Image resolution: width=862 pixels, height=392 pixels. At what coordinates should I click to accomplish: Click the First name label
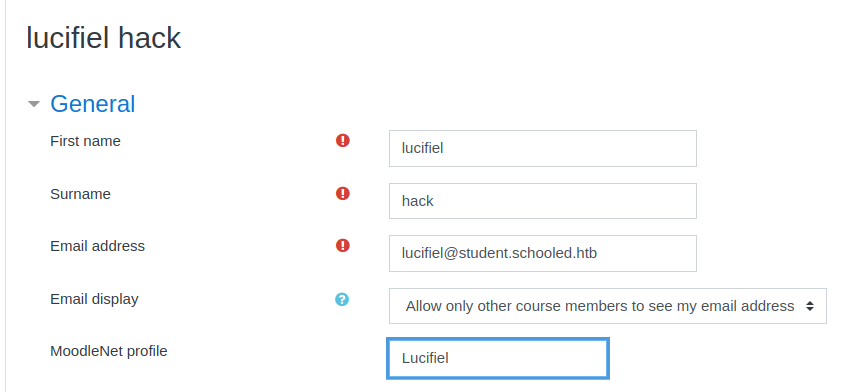click(x=85, y=141)
